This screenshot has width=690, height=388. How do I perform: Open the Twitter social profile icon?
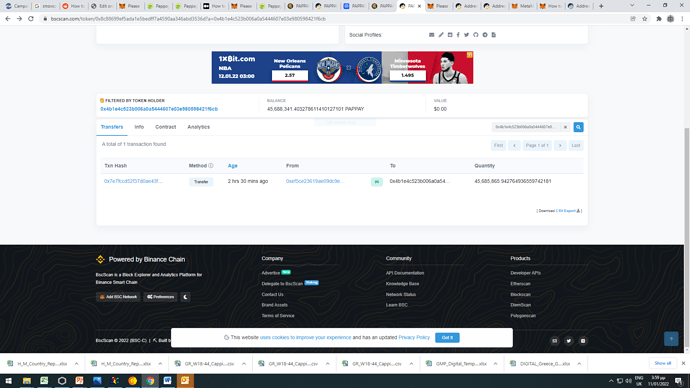[x=466, y=35]
